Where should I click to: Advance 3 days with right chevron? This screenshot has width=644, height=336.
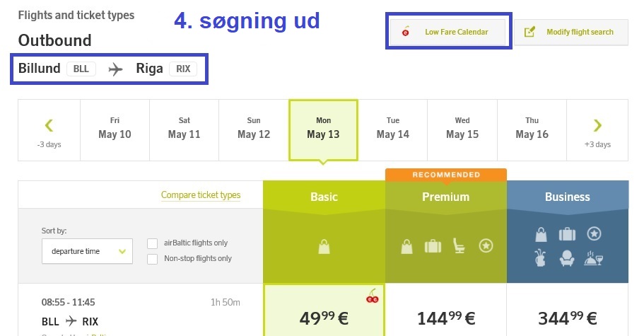597,131
